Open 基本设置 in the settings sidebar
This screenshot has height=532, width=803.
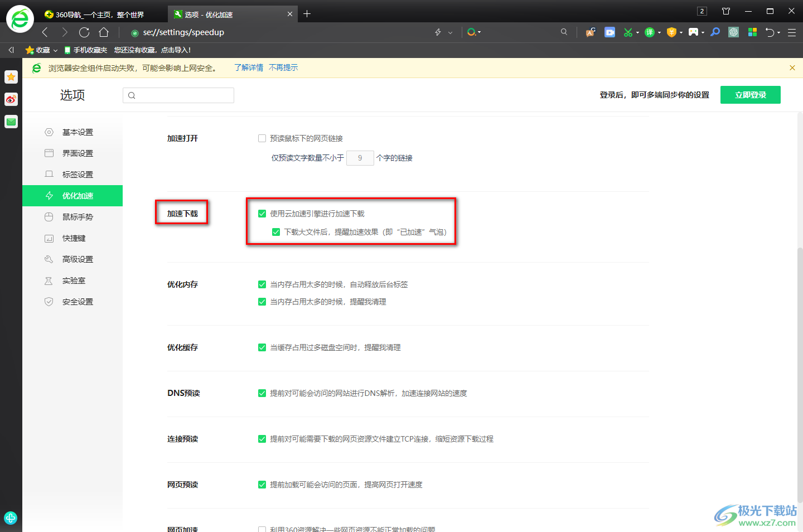tap(72, 132)
